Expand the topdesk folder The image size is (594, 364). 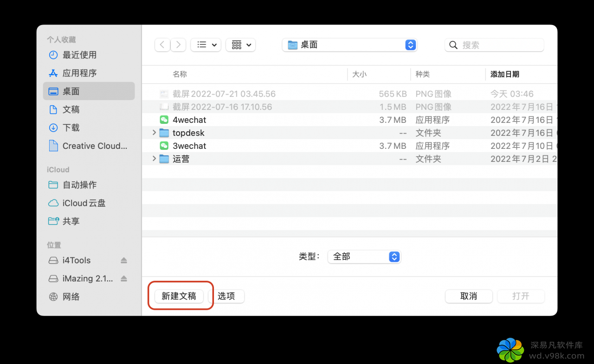coord(154,133)
